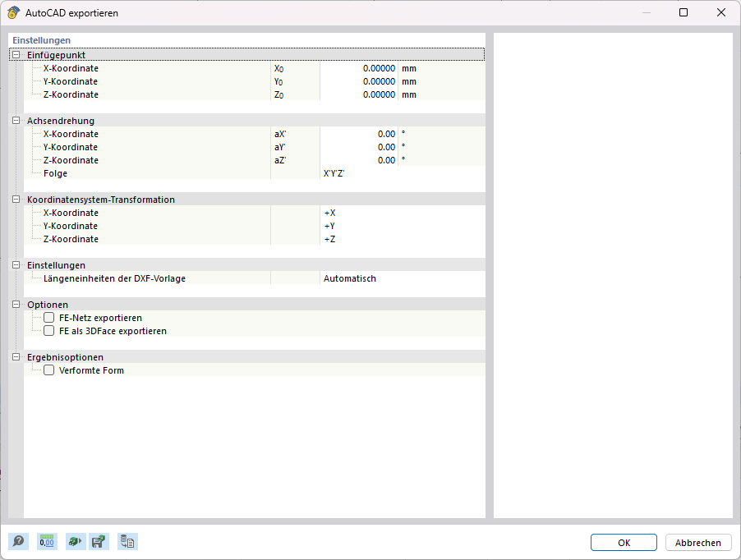Enable Verformte Form option
The image size is (741, 560).
pos(48,370)
